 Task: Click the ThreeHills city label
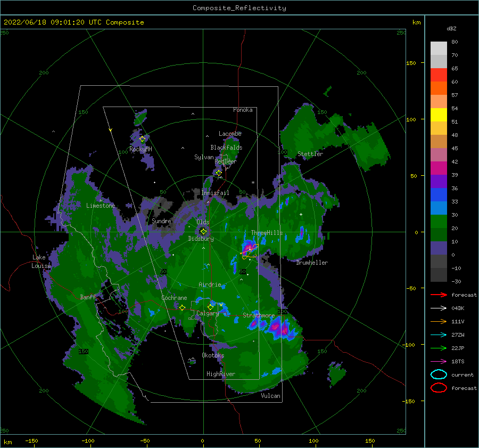267,233
